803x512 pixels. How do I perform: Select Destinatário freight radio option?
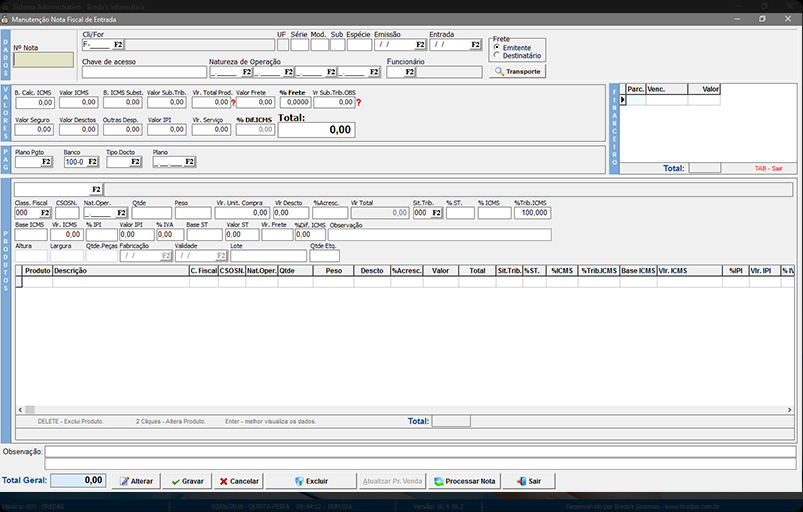[x=497, y=56]
